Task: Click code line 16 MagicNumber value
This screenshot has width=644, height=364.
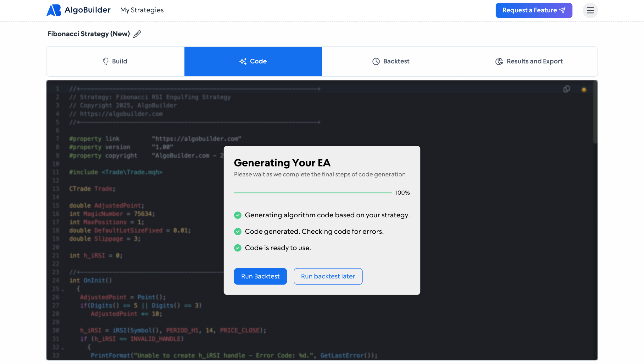Action: tap(143, 214)
